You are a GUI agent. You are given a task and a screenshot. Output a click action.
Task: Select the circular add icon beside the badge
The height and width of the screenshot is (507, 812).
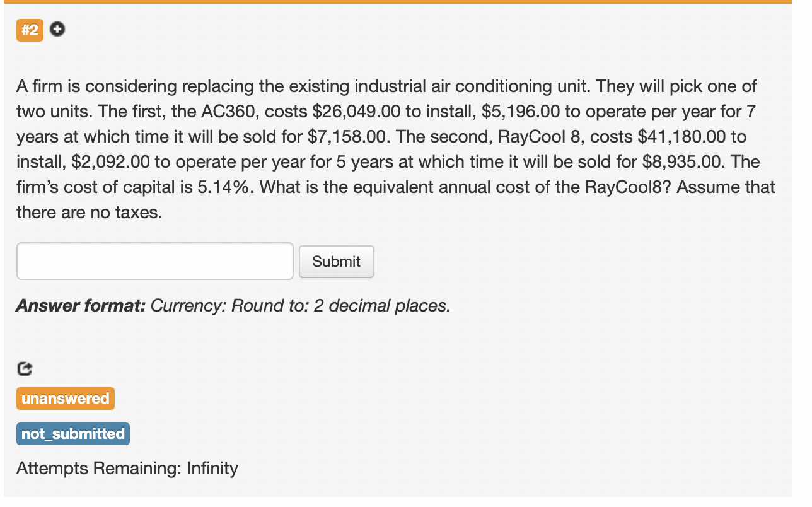pyautogui.click(x=57, y=29)
